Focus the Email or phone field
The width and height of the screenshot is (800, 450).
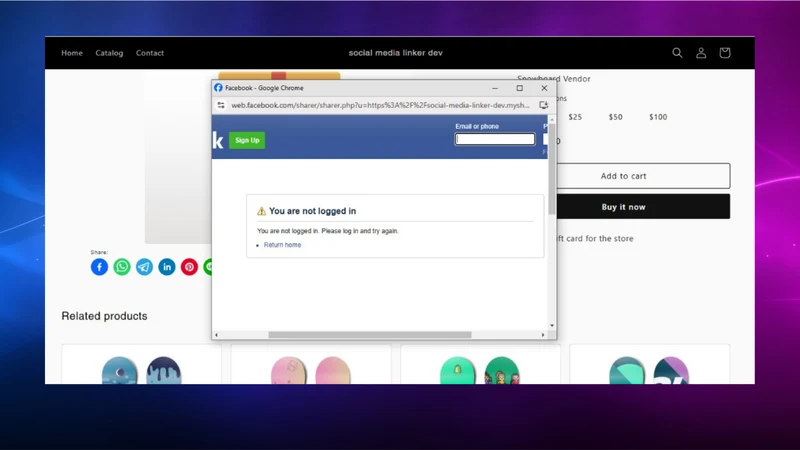tap(495, 139)
